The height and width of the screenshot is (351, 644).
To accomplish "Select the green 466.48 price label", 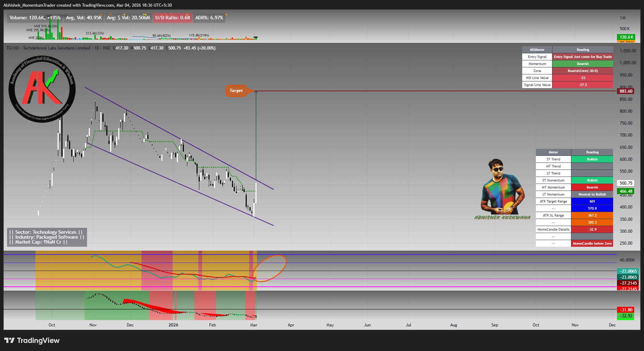I will (626, 191).
